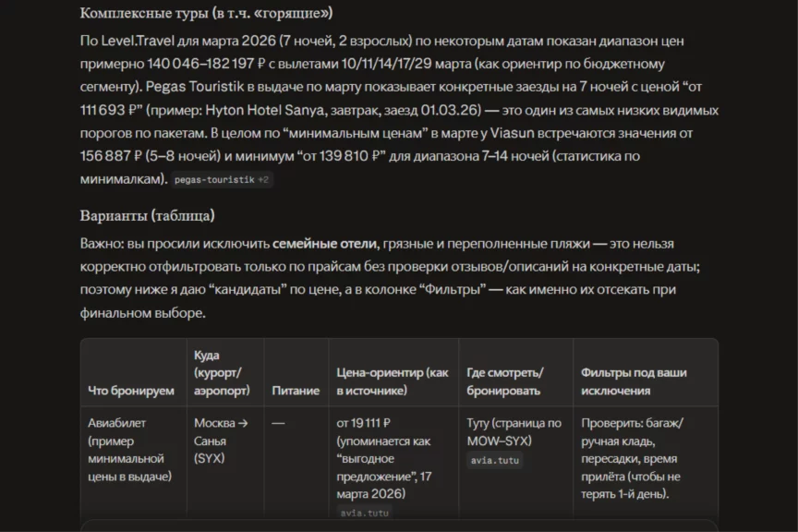The image size is (798, 532).
Task: Click the "Москва → Санья (SYX)" cell
Action: 222,441
